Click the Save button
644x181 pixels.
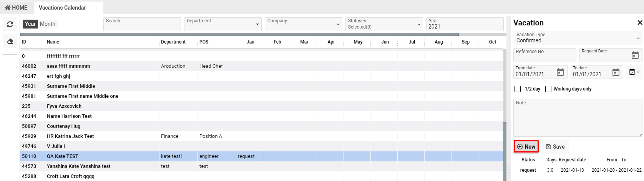(x=555, y=147)
